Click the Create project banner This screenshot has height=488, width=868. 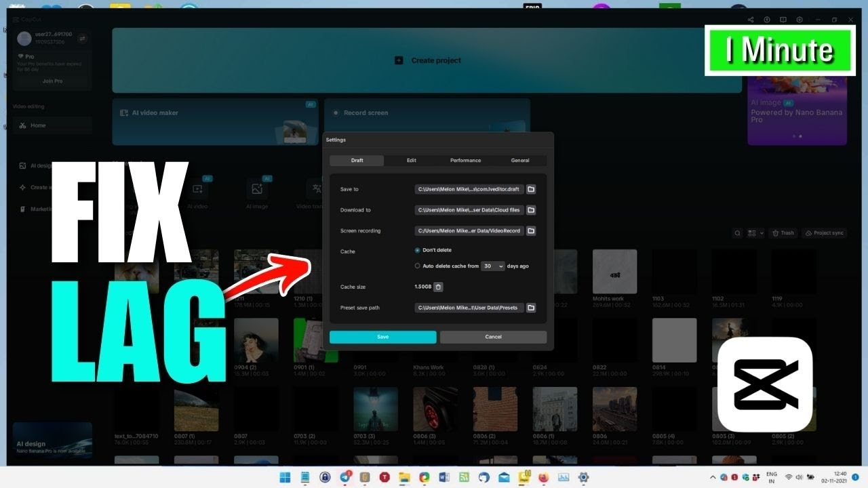tap(427, 60)
